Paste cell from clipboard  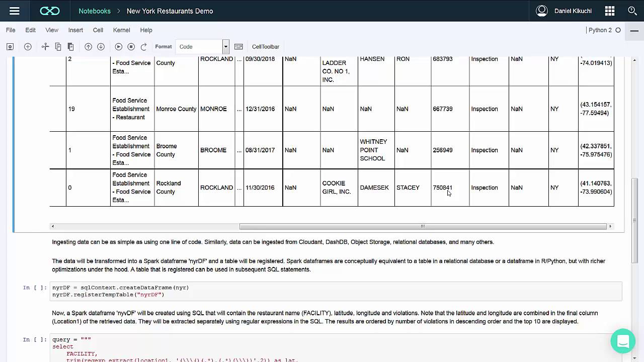pos(70,47)
